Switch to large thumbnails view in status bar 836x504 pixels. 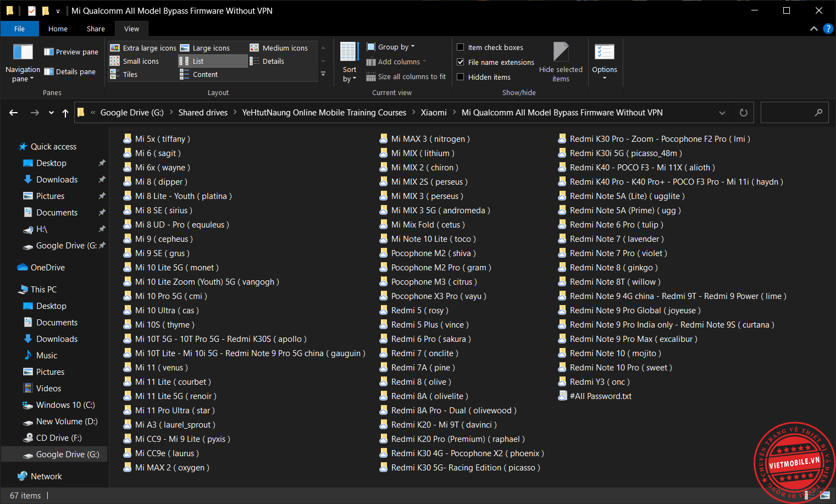pyautogui.click(x=825, y=495)
